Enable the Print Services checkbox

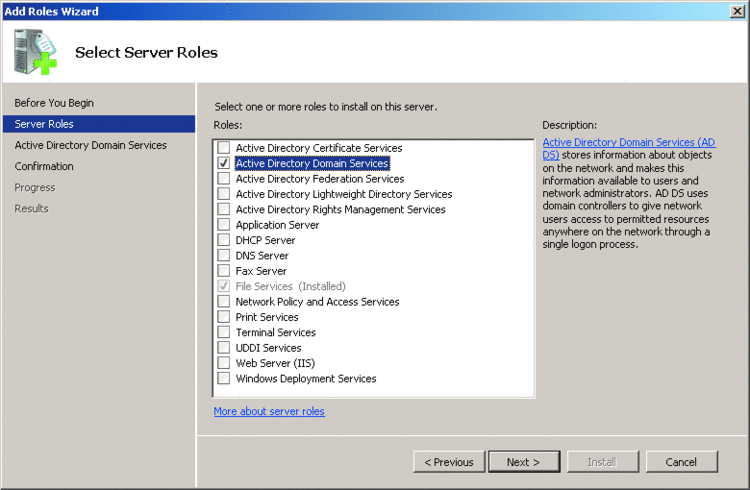coord(223,316)
